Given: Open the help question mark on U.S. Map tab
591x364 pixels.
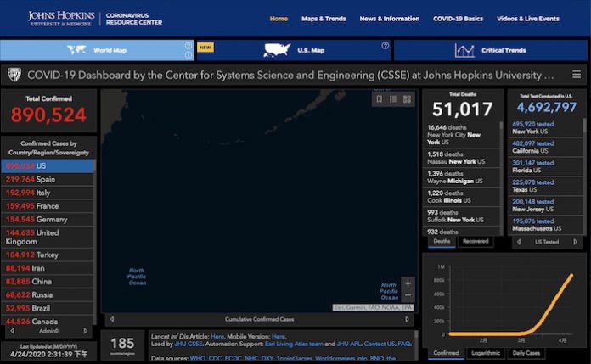Looking at the screenshot, I should coord(385,46).
